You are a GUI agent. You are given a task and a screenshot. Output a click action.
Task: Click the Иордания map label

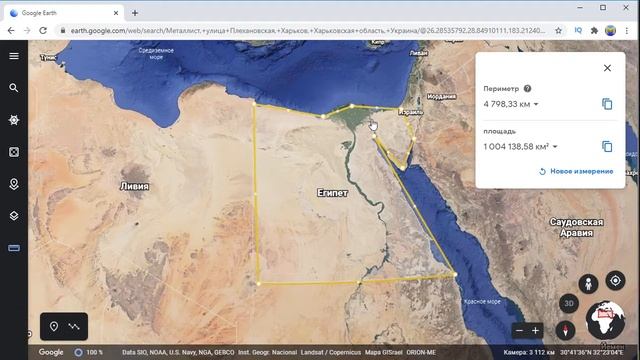(x=441, y=97)
